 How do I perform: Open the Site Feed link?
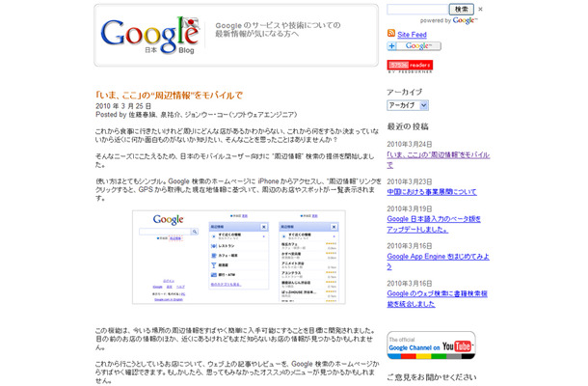(x=412, y=35)
